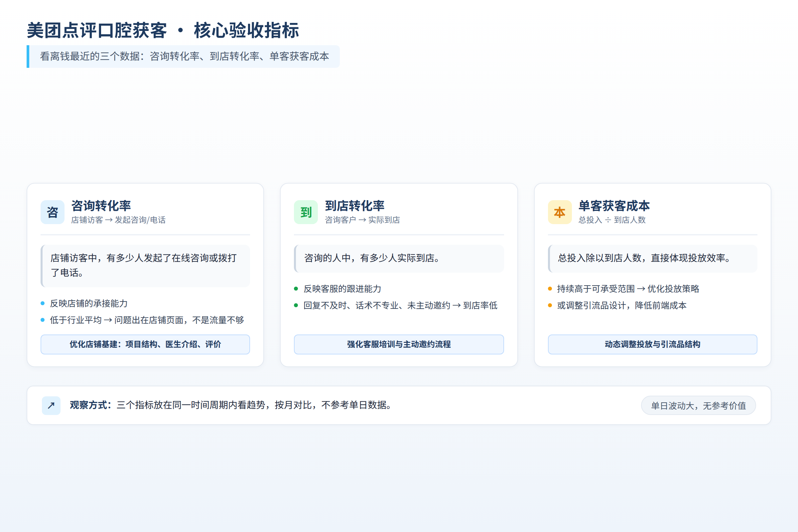Click the blue 咨 icon badge
Screen dimensions: 798x532
click(52, 212)
